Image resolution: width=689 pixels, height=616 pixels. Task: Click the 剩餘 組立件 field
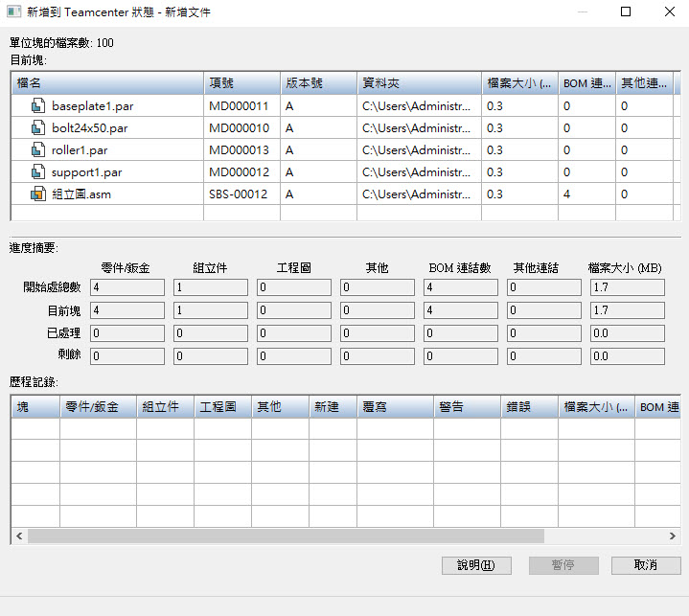[211, 356]
